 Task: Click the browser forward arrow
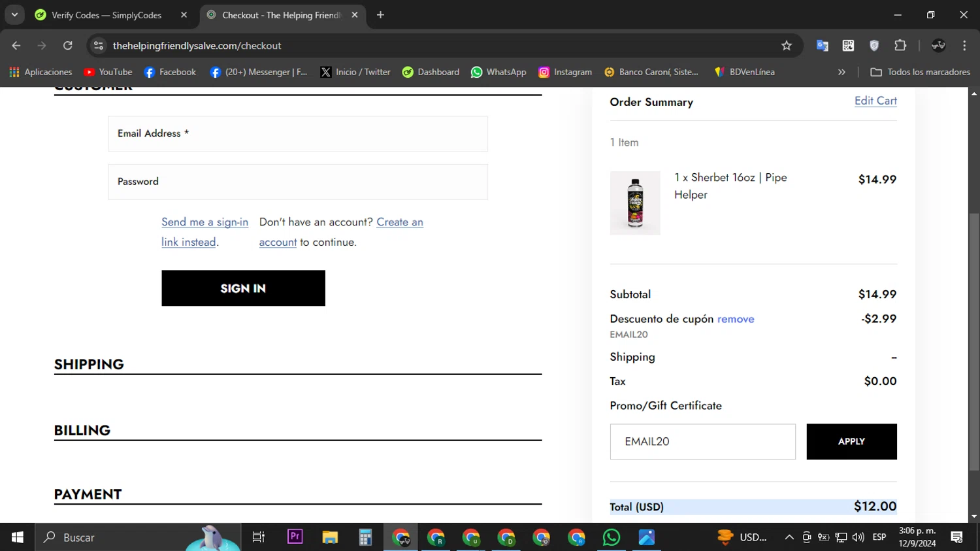42,46
